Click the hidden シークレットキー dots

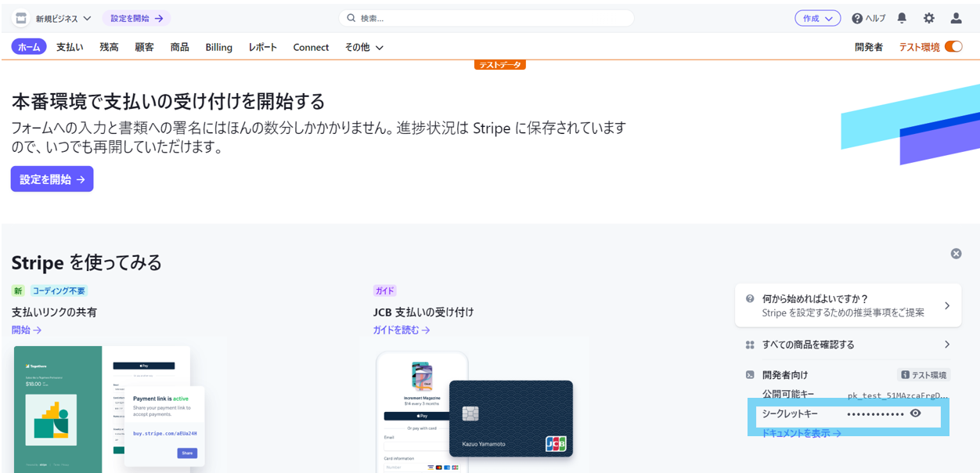pos(875,413)
